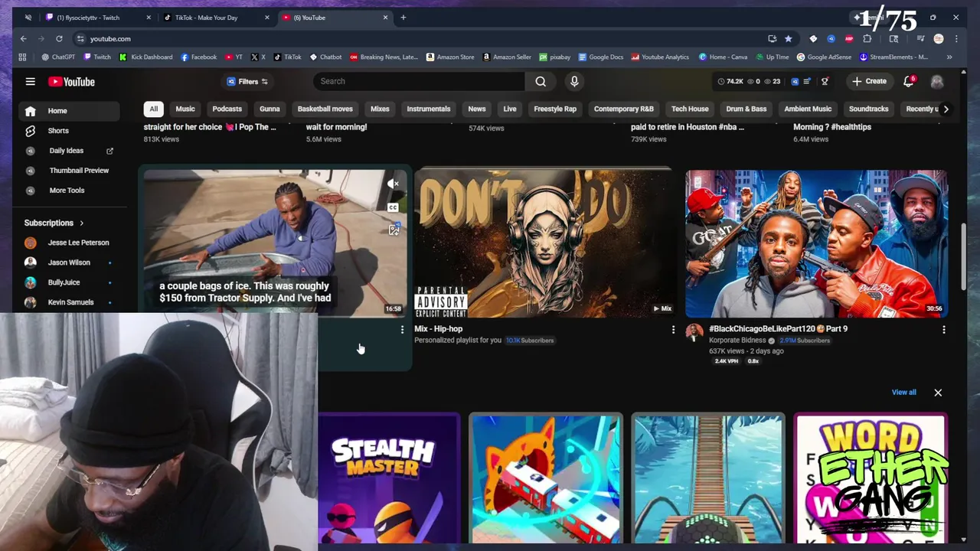The width and height of the screenshot is (980, 551).
Task: Open the Kick Dashboard bookmark
Action: click(x=145, y=57)
